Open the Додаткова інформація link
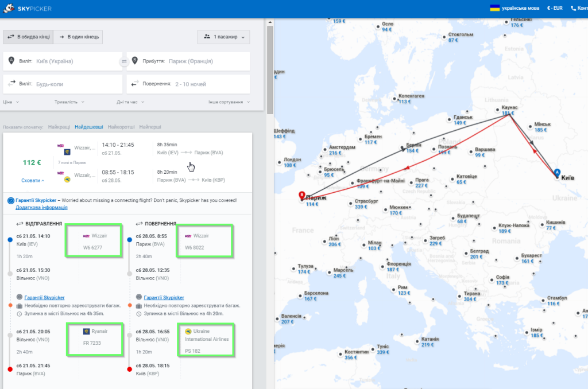 41,207
